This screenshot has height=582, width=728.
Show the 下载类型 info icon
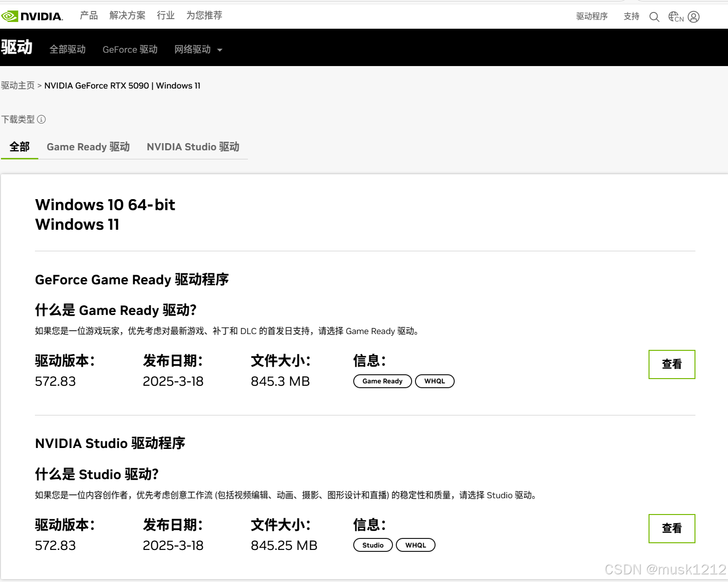coord(42,119)
